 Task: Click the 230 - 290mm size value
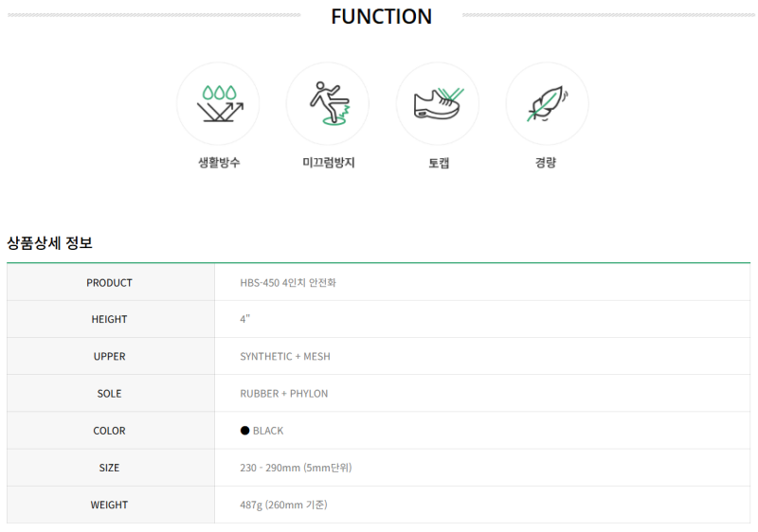click(x=296, y=468)
